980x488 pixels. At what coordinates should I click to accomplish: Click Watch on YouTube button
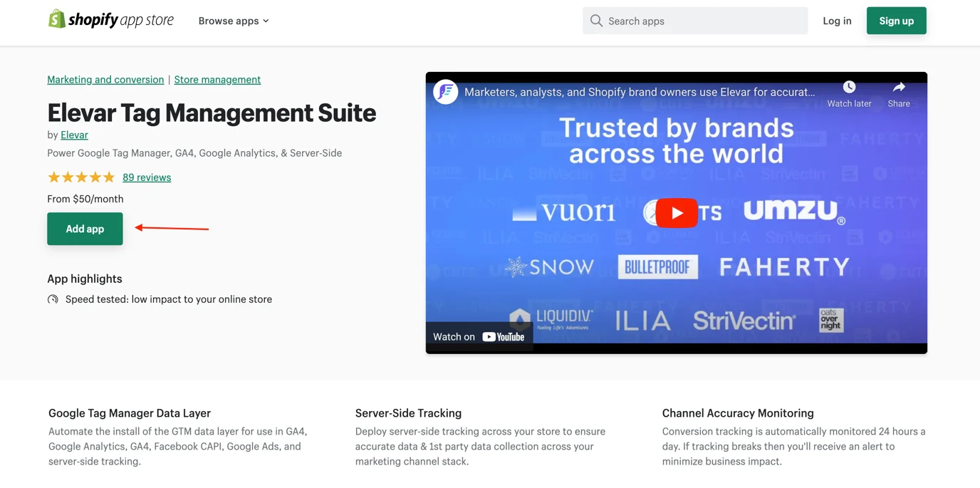[479, 337]
